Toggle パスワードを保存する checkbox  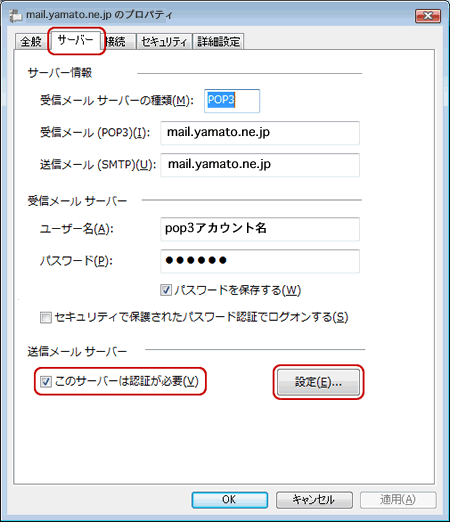pyautogui.click(x=166, y=290)
